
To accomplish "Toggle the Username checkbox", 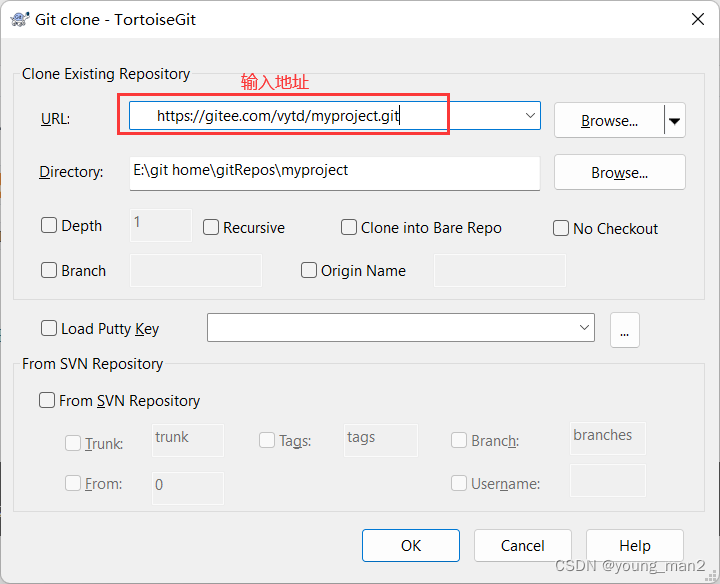I will (459, 483).
